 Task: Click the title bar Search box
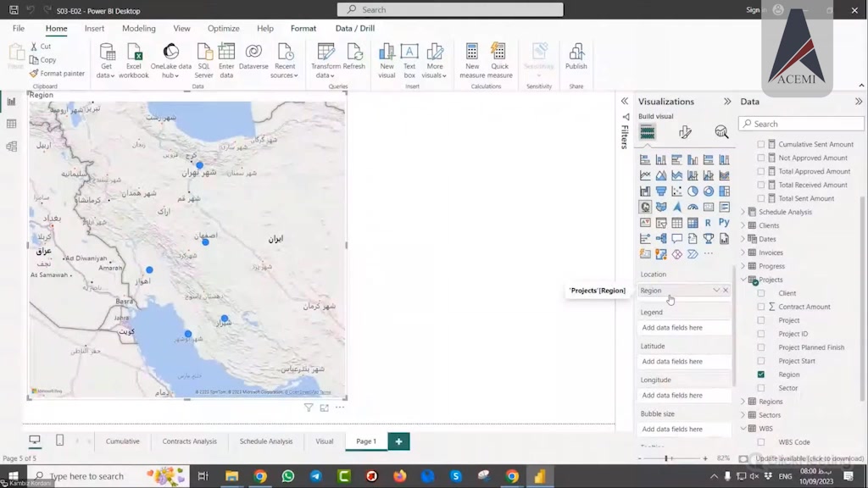[x=450, y=9]
